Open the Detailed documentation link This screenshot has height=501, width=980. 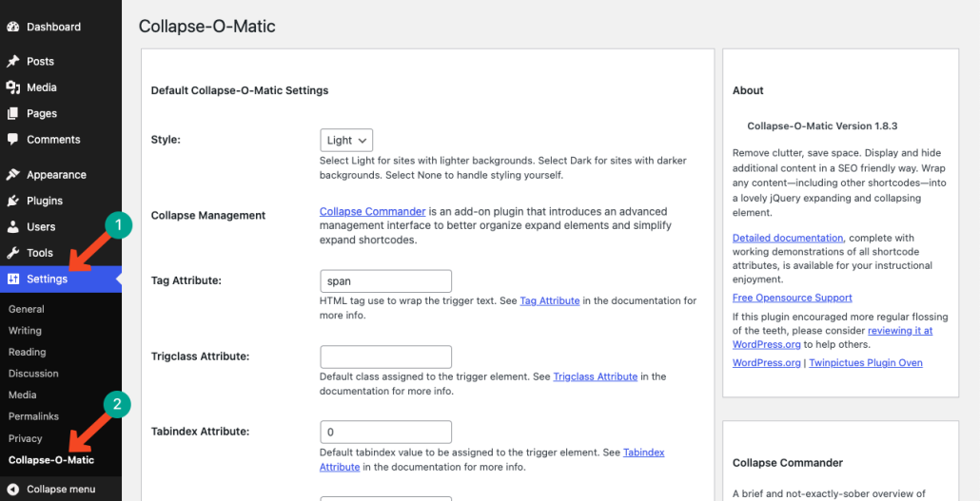click(x=788, y=238)
